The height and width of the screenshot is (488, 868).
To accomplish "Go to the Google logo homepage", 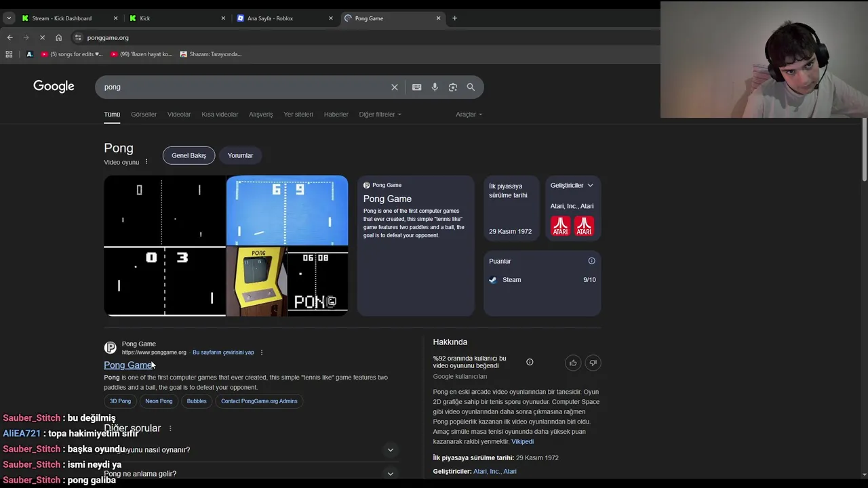I will point(54,86).
